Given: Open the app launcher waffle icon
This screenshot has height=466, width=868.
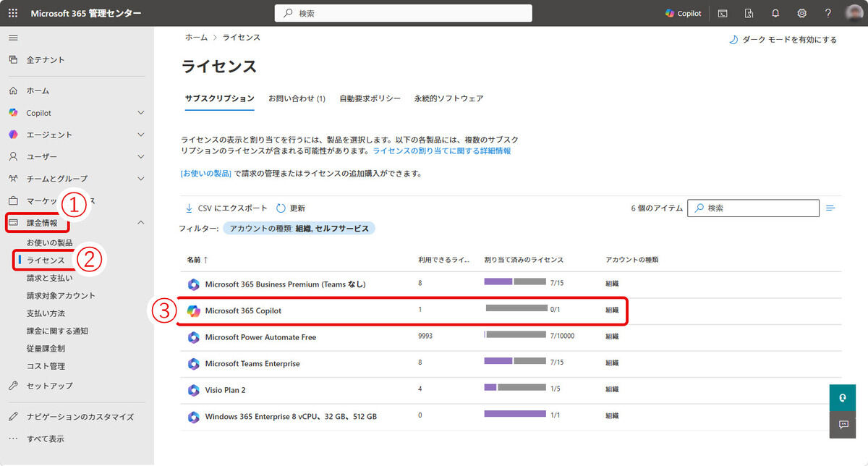Looking at the screenshot, I should (x=13, y=13).
